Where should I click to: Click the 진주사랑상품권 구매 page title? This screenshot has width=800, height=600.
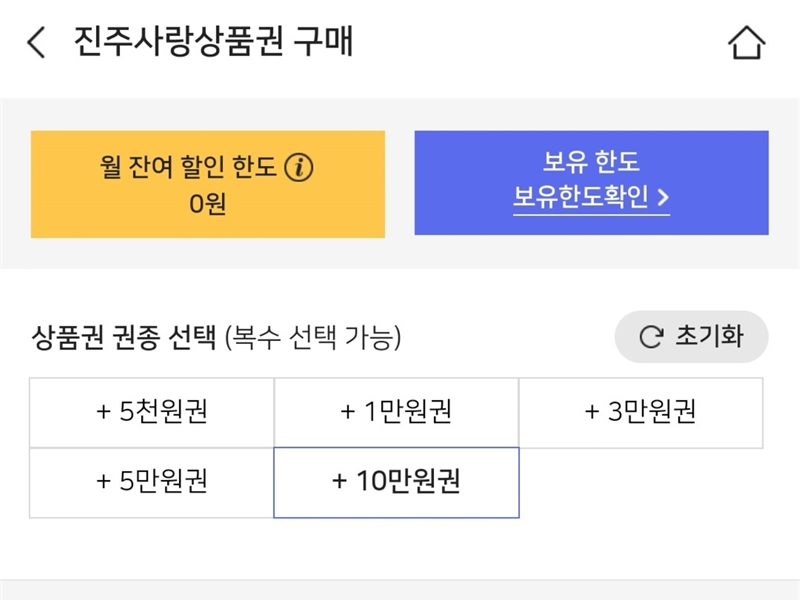[x=214, y=43]
